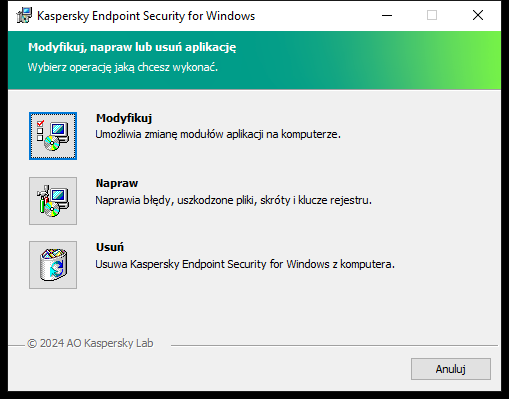Click the bold Modyfikuj heading
Screen dimensions: 509x399
124,118
